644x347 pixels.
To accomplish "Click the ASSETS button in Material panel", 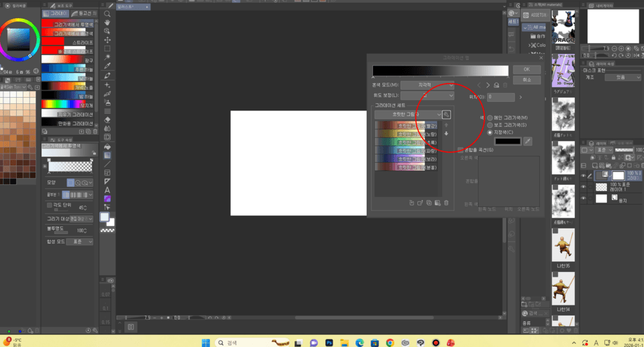I will 535,15.
